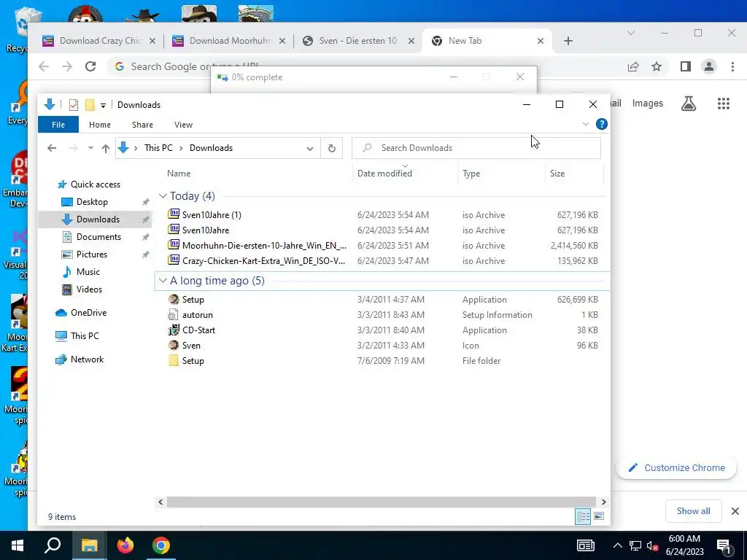
Task: Open the Chrome profile avatar menu
Action: [709, 66]
